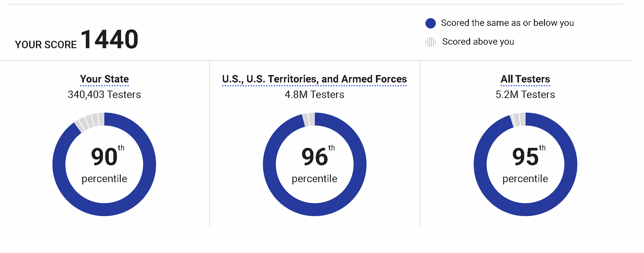Click the striped gray legend icon

pos(430,42)
